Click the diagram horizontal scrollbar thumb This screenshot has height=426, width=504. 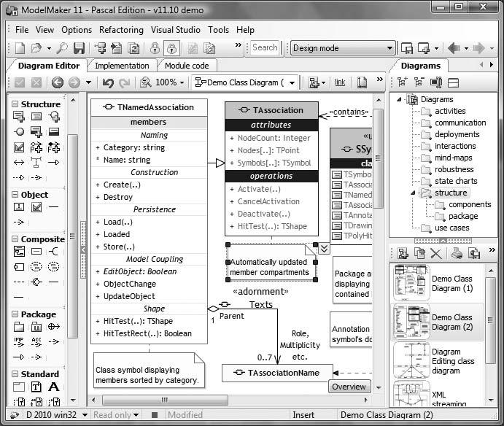pyautogui.click(x=165, y=400)
